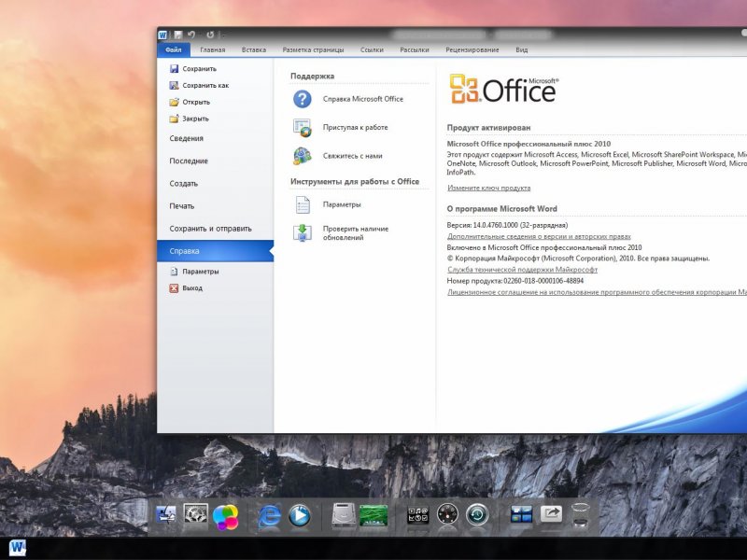The height and width of the screenshot is (560, 747).
Task: Open the Рассылки tab
Action: [x=415, y=49]
